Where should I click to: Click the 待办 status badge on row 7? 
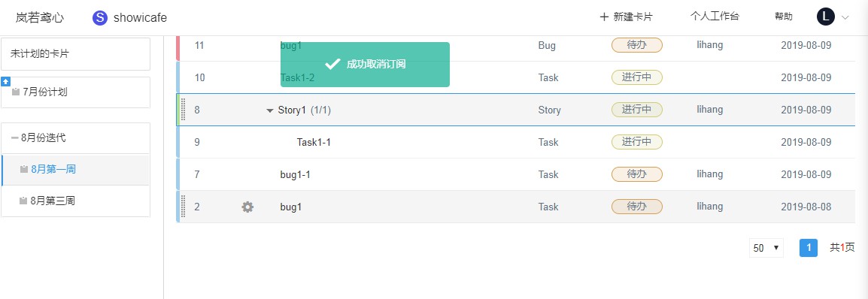click(x=636, y=174)
